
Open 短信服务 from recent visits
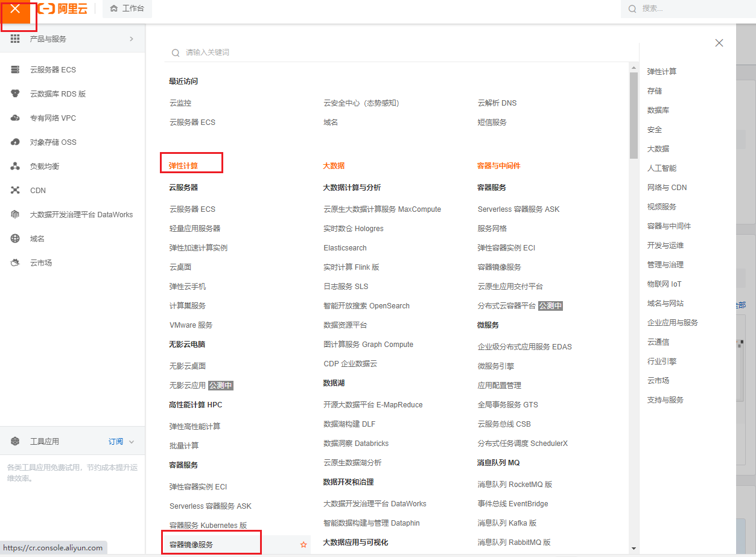pyautogui.click(x=492, y=122)
